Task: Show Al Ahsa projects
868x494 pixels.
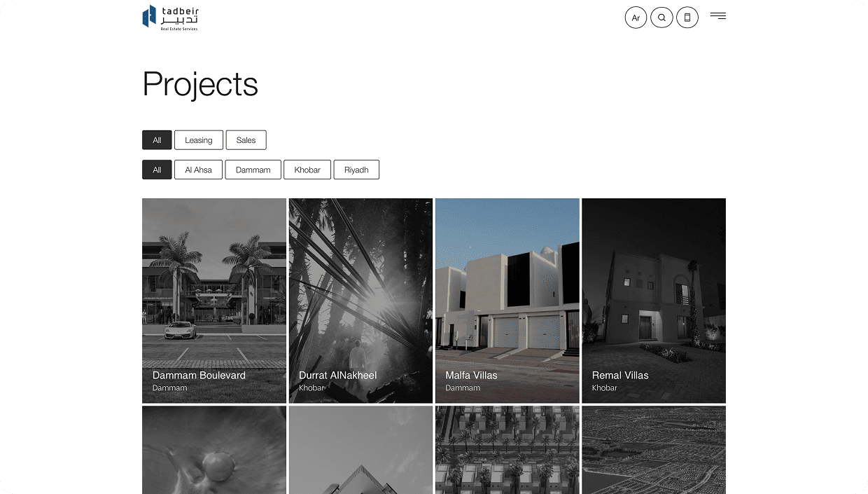Action: (x=198, y=170)
